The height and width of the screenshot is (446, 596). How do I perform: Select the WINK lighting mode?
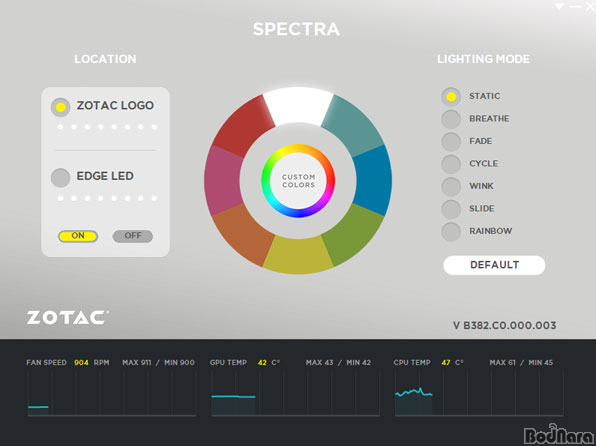451,186
